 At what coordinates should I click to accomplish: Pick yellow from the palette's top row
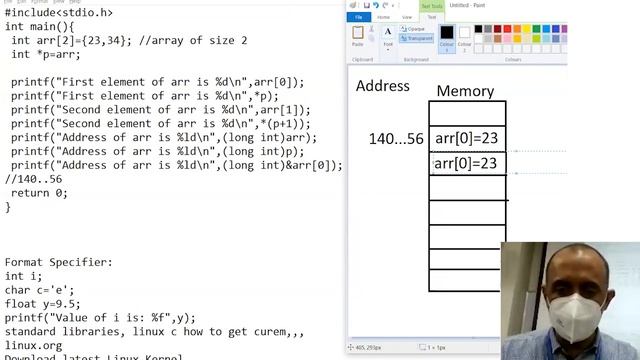tap(527, 29)
